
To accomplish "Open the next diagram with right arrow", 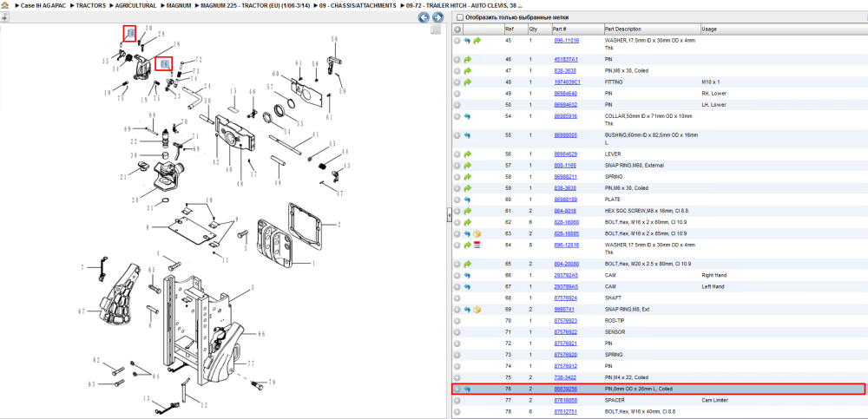I will tap(437, 17).
